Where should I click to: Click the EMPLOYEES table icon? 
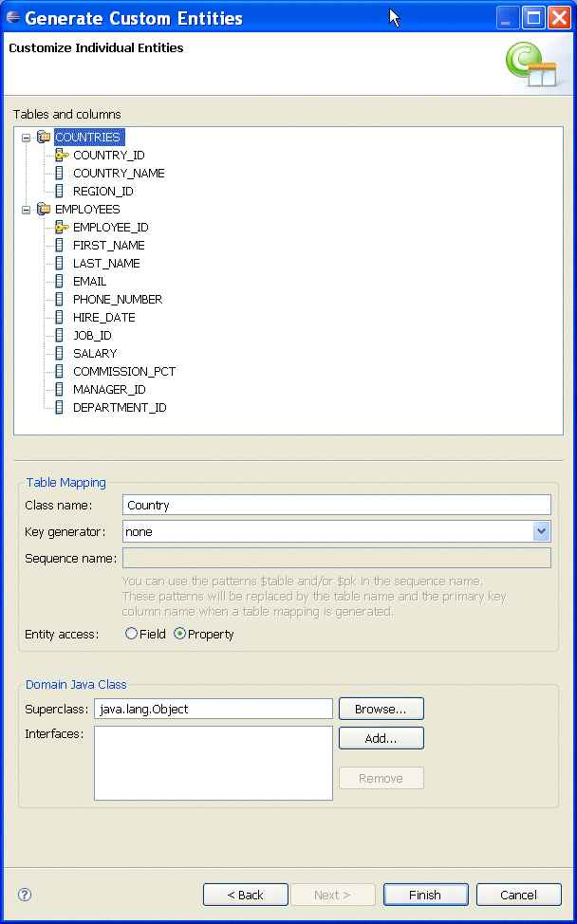pos(44,210)
